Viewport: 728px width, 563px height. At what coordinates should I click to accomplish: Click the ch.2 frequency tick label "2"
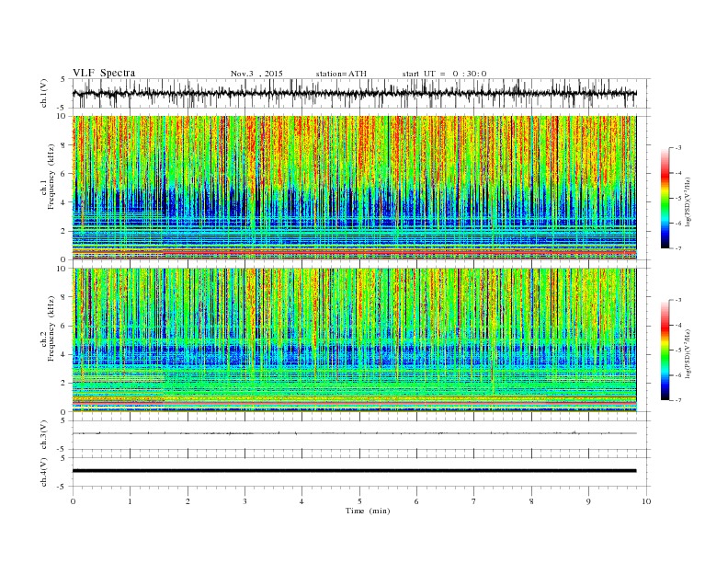(x=63, y=384)
